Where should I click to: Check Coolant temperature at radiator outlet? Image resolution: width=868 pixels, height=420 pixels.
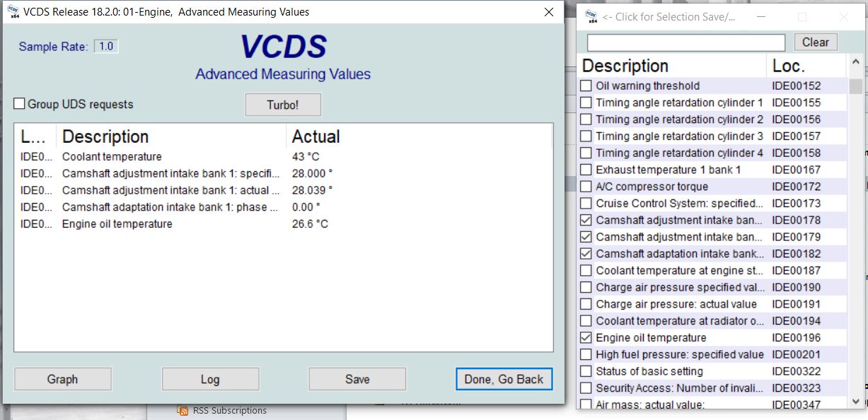point(586,321)
